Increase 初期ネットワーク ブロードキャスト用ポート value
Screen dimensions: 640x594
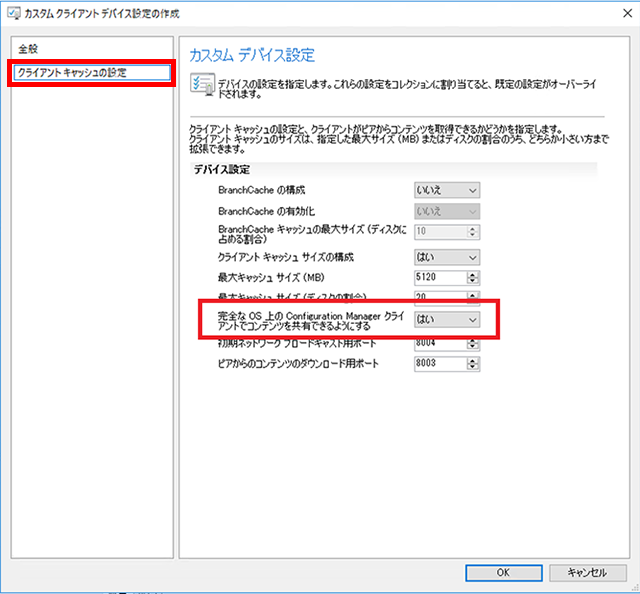(474, 339)
